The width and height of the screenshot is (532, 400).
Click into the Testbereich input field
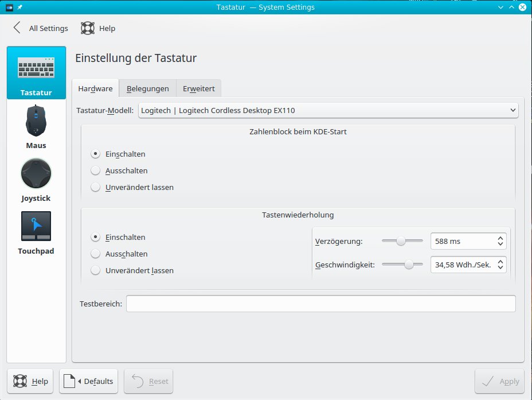click(321, 304)
